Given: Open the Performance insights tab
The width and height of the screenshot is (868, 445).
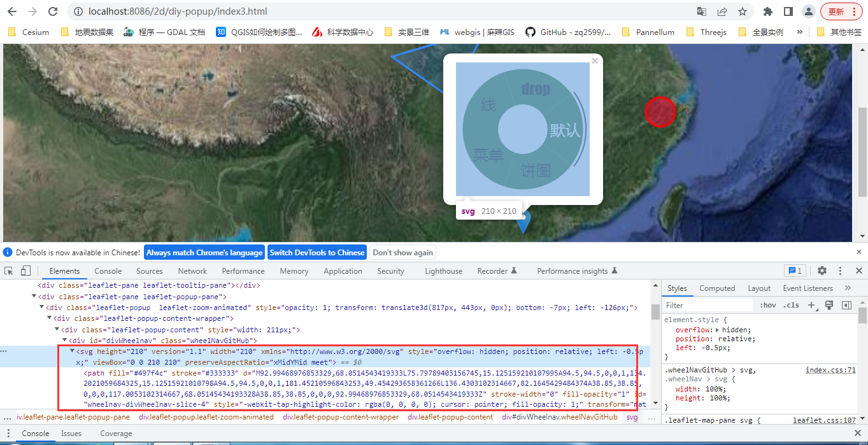Looking at the screenshot, I should tap(577, 271).
